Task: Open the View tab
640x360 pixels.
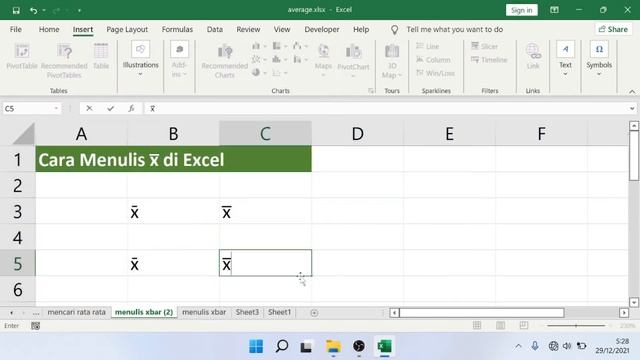Action: (x=282, y=29)
